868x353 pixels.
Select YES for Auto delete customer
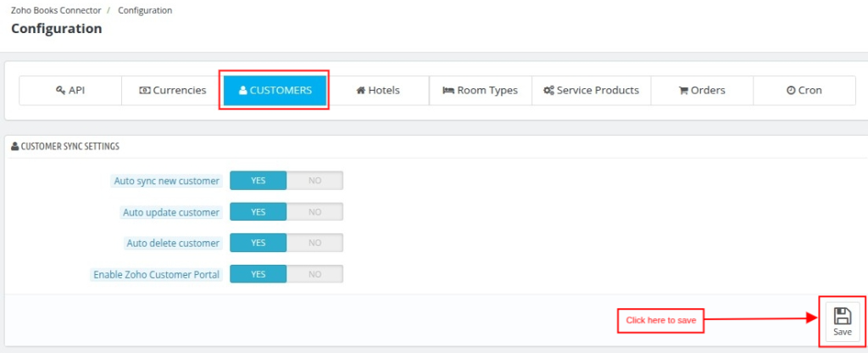tap(259, 243)
